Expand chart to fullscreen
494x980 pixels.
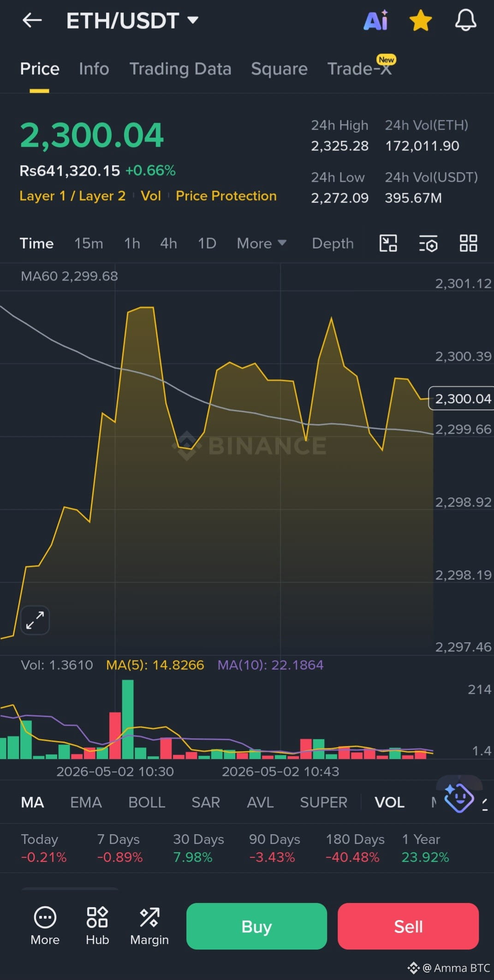click(35, 620)
